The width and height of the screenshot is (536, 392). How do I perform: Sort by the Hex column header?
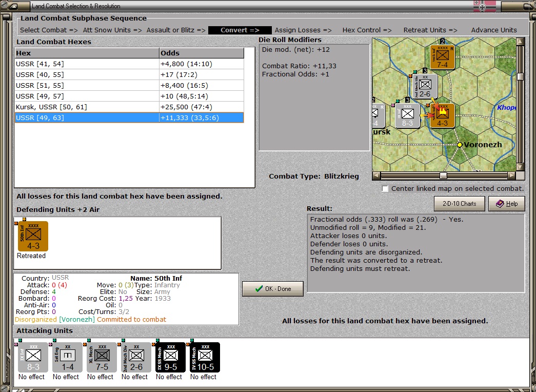87,53
